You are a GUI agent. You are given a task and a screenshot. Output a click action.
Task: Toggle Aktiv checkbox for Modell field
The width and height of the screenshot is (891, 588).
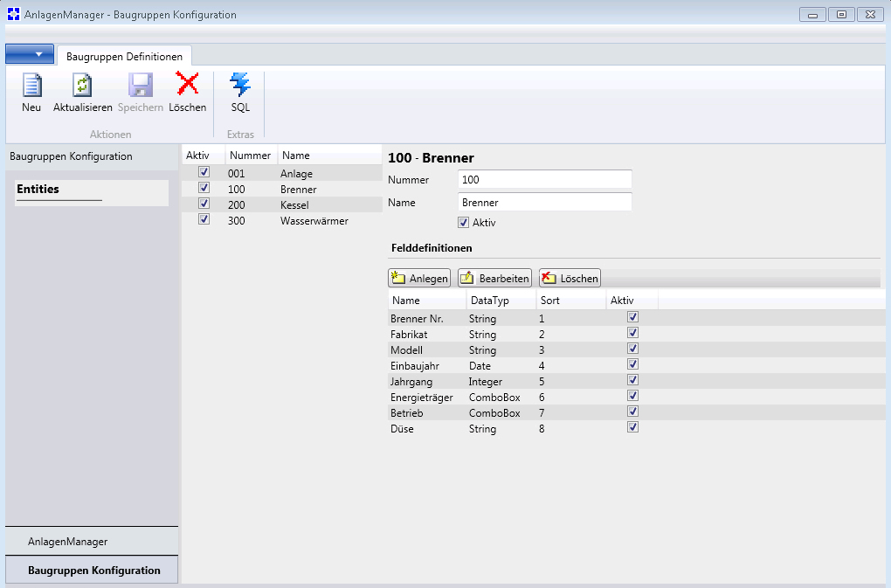coord(633,349)
